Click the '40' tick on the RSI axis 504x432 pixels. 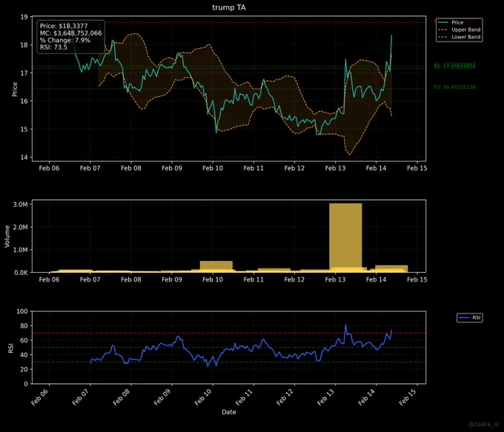(x=24, y=355)
